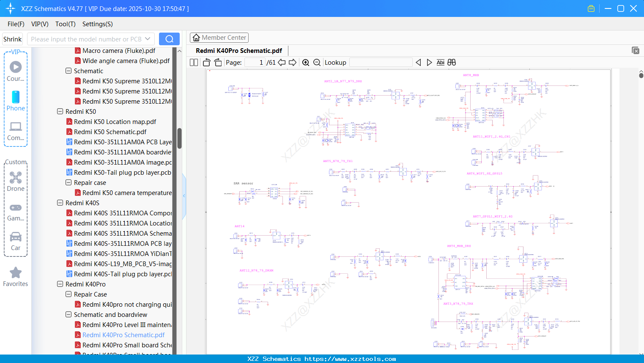Toggle the two-page layout view icon
The image size is (644, 363).
pos(194,63)
